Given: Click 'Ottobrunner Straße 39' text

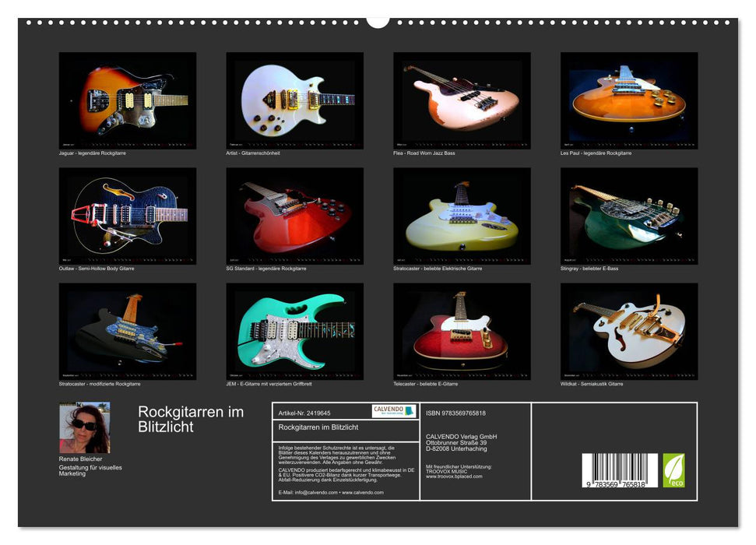Looking at the screenshot, I should [456, 443].
